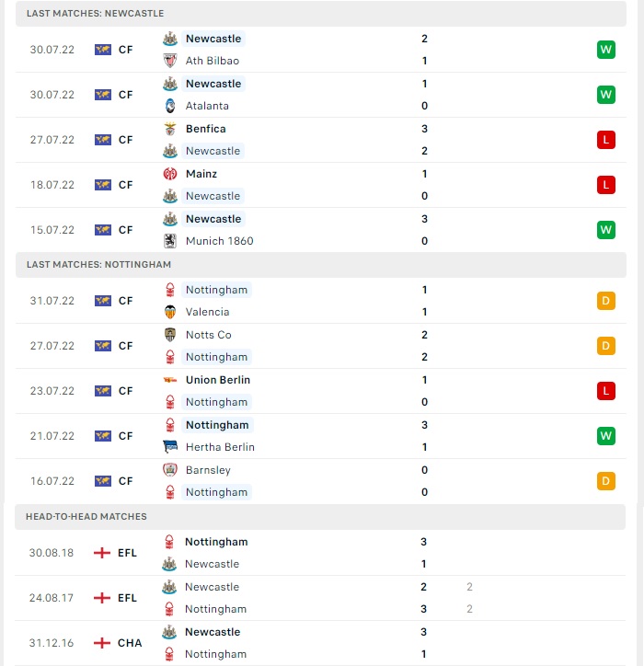
Task: Click the Hertha Berlin flag logo icon
Action: point(170,447)
